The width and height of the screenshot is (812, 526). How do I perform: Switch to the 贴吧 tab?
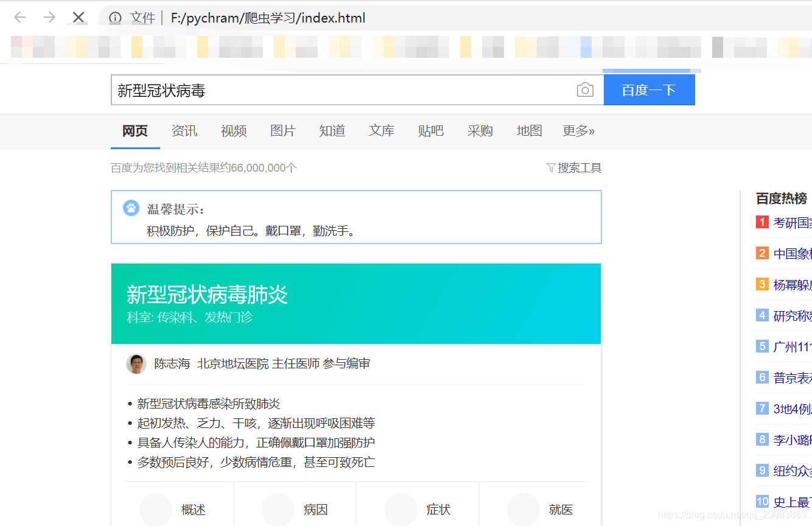tap(431, 131)
